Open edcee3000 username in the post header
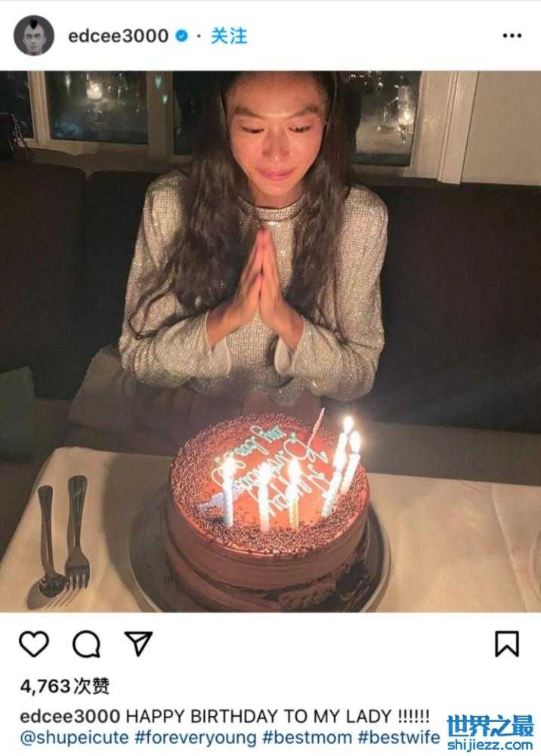The height and width of the screenshot is (756, 541). pyautogui.click(x=118, y=36)
